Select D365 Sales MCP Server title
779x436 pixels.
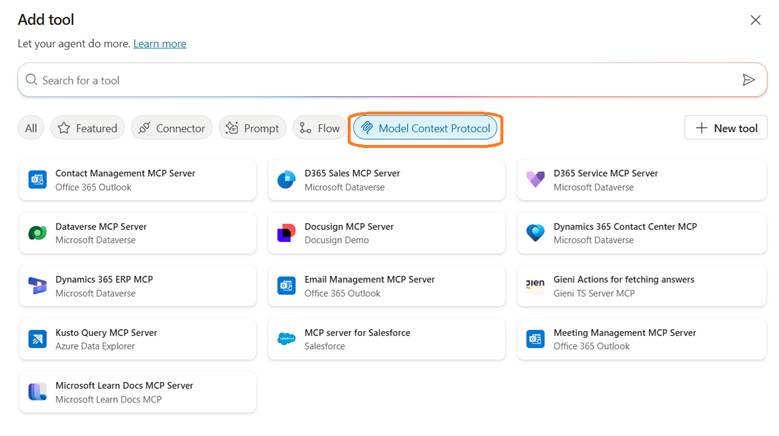(x=352, y=173)
